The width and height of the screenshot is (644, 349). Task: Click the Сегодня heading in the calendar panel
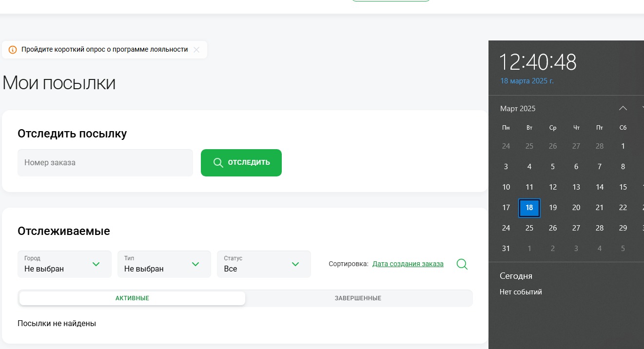click(516, 276)
